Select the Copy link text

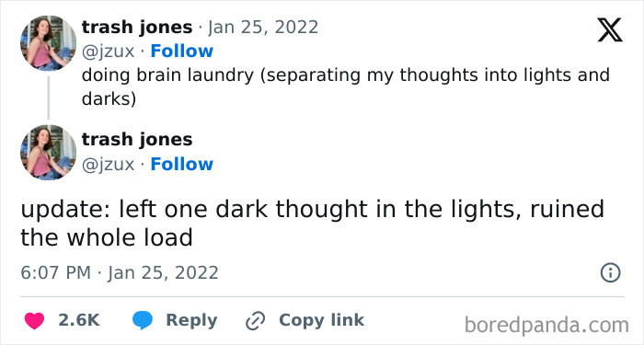322,320
